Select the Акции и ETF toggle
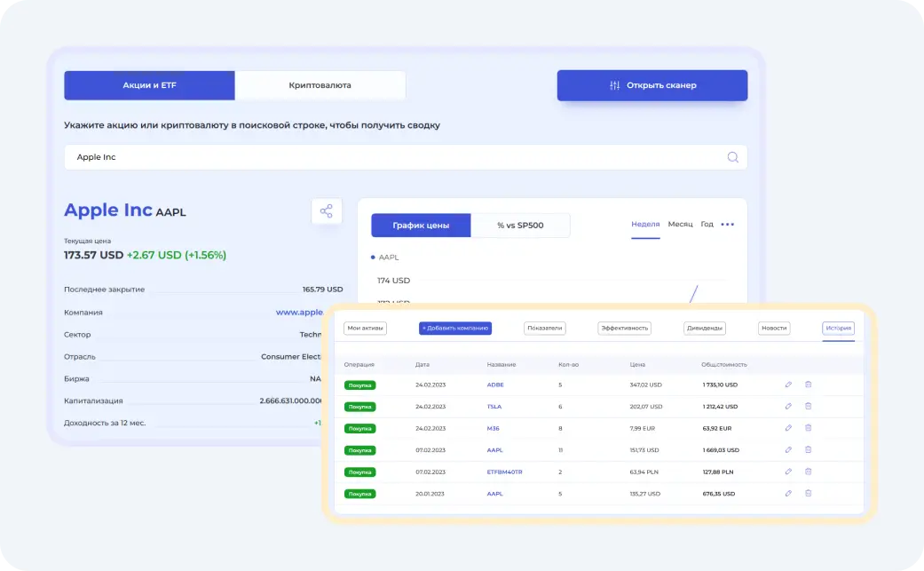 click(149, 85)
